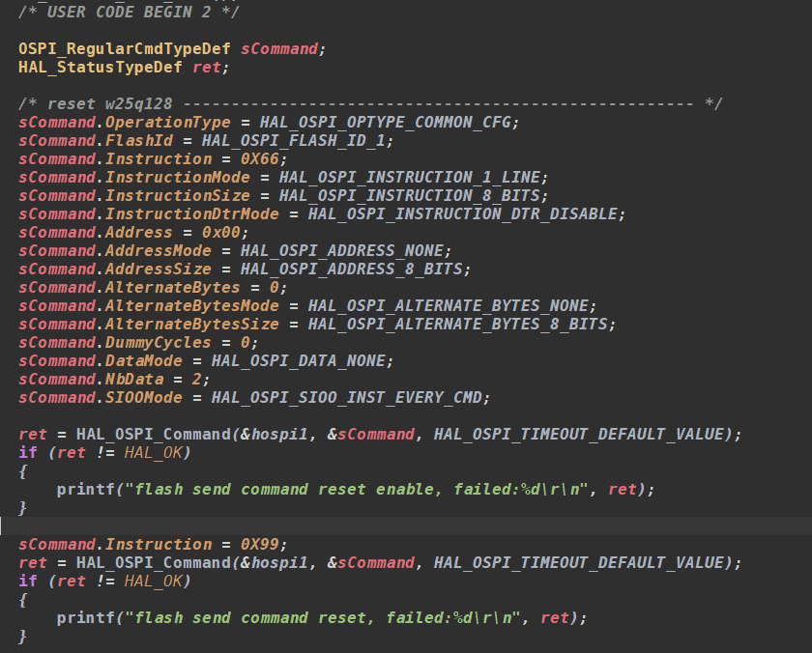
Task: Click the flash send command reset printf line
Action: [319, 617]
